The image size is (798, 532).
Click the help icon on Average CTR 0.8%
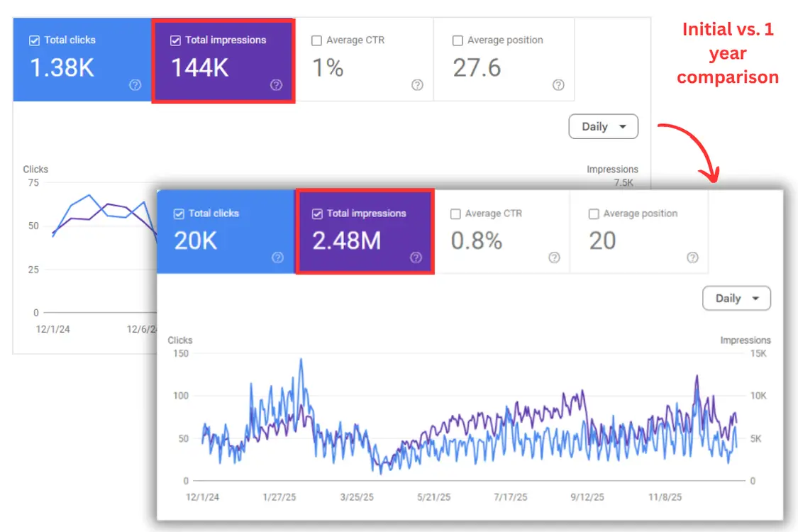(554, 257)
